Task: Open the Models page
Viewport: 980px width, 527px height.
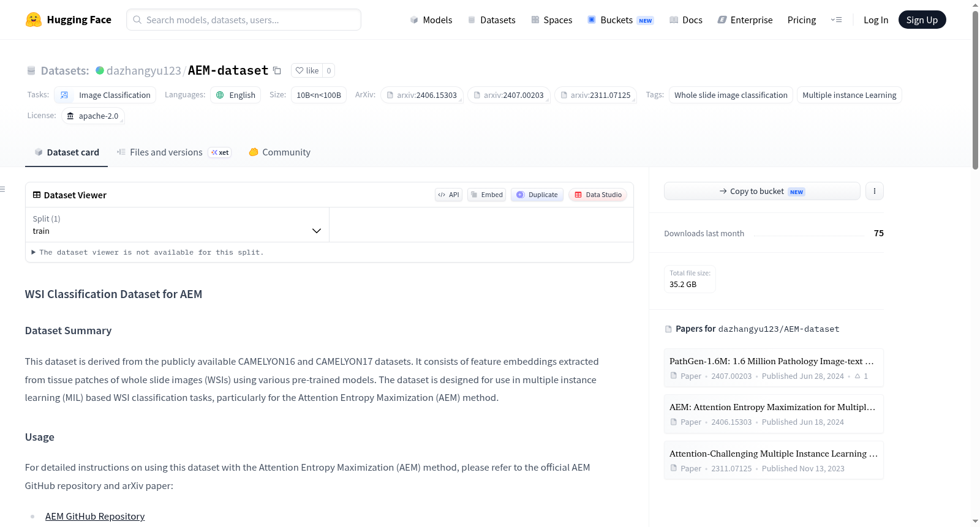Action: [x=431, y=20]
